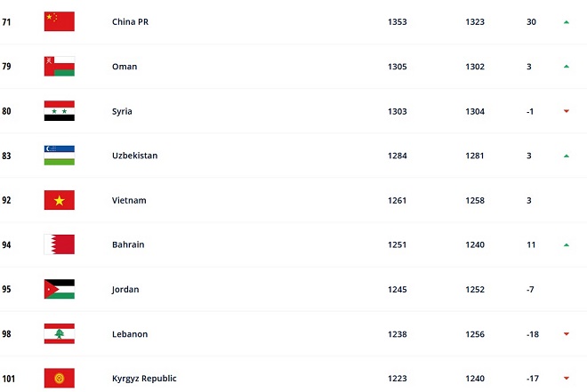Select the Syria flag image

click(60, 111)
